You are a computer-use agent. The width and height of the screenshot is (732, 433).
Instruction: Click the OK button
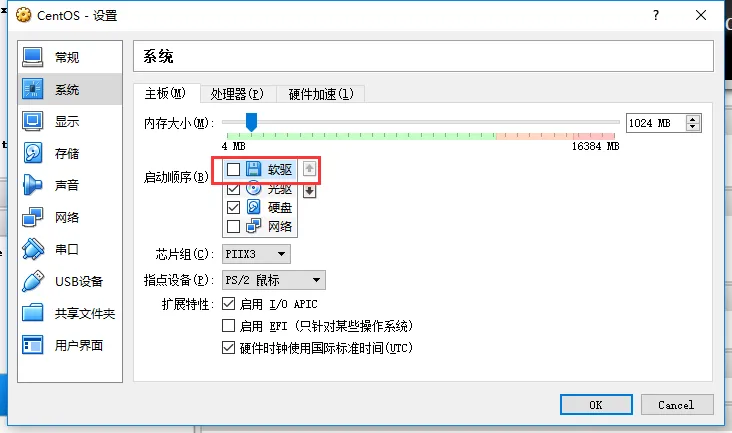pos(596,405)
